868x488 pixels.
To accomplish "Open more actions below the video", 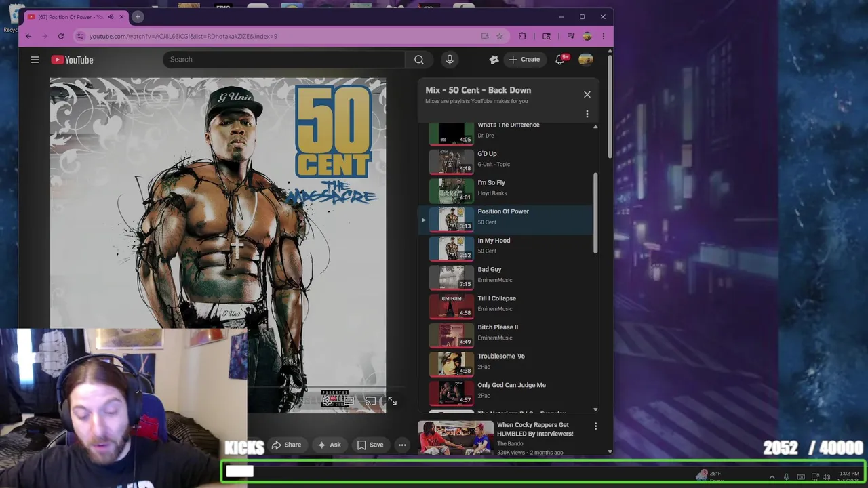I will 402,445.
